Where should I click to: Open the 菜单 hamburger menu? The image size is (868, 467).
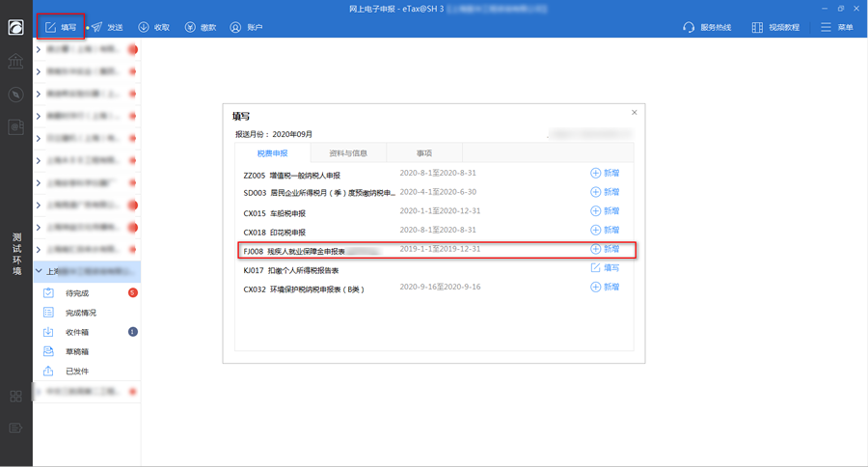point(837,27)
